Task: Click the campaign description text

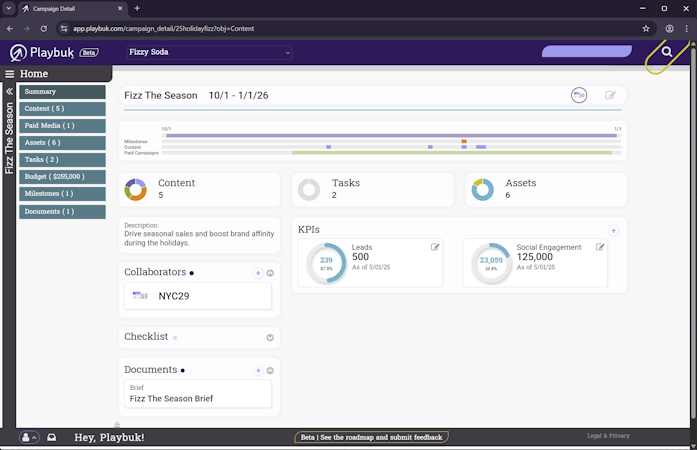Action: click(199, 238)
